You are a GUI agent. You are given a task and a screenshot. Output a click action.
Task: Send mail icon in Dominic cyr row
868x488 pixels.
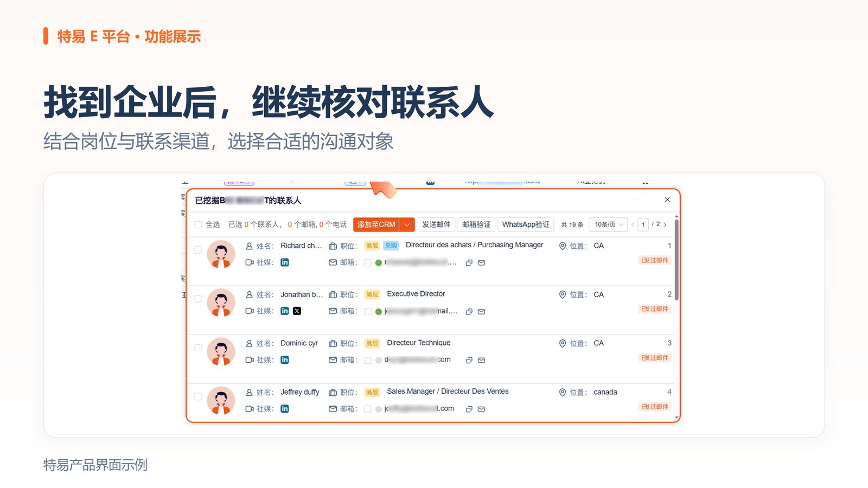tap(481, 360)
